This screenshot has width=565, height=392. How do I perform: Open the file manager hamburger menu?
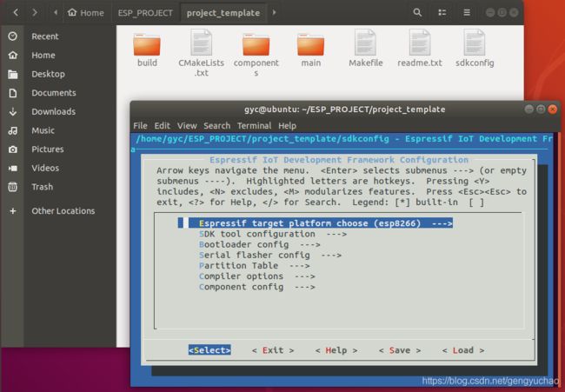pos(467,13)
